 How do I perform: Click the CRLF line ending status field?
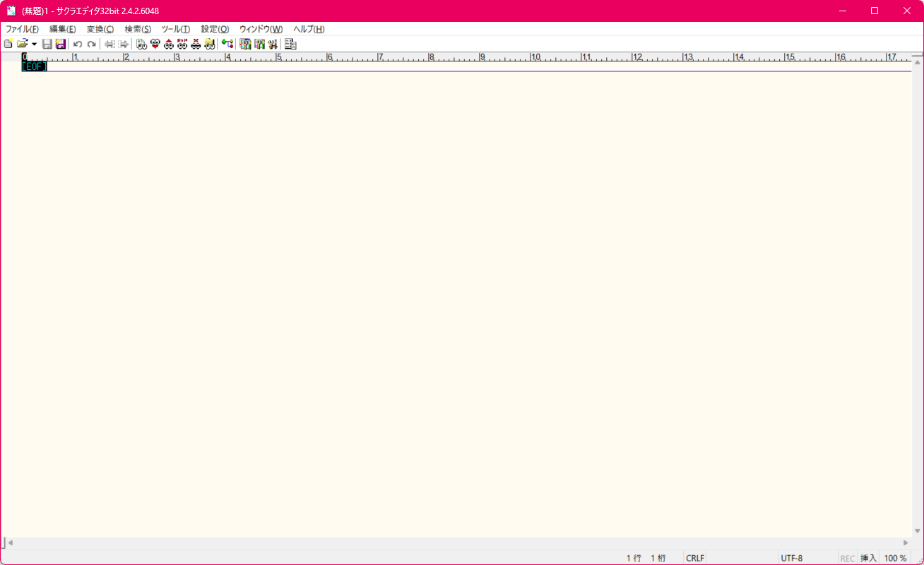pyautogui.click(x=695, y=558)
